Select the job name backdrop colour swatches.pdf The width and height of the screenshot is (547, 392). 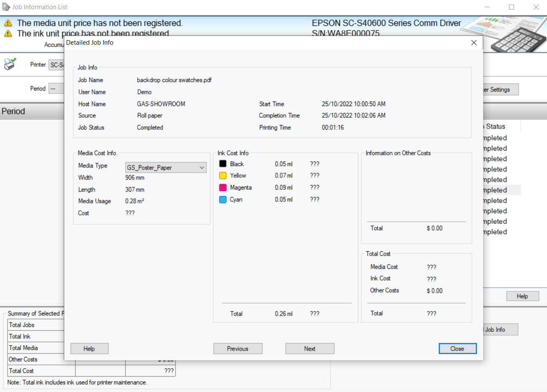pyautogui.click(x=174, y=80)
